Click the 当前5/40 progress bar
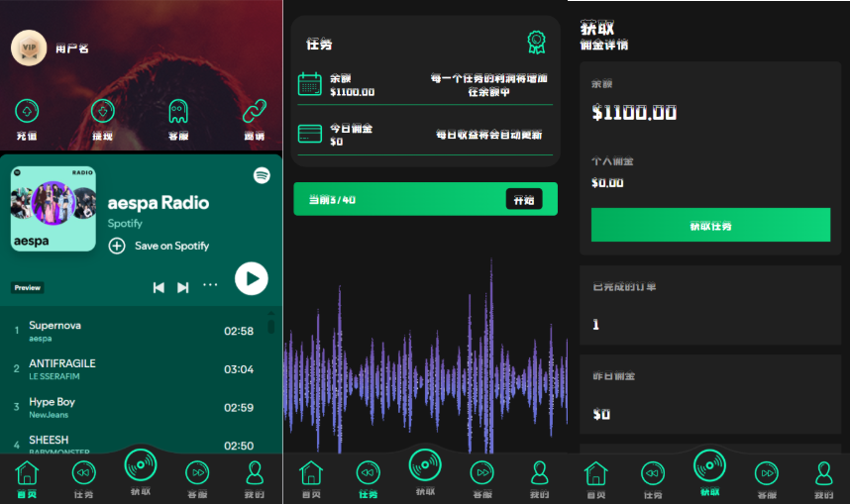 point(426,199)
